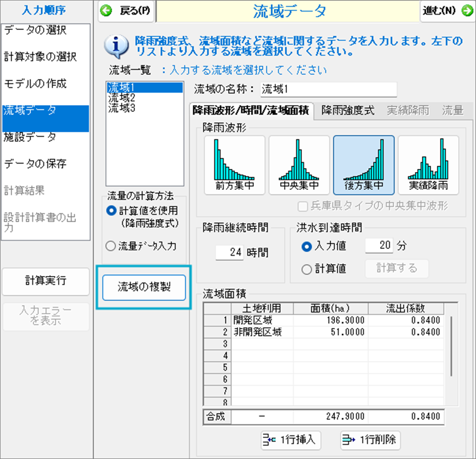This screenshot has height=459, width=476.
Task: Delete a row with 1行削除
Action: pos(371,440)
